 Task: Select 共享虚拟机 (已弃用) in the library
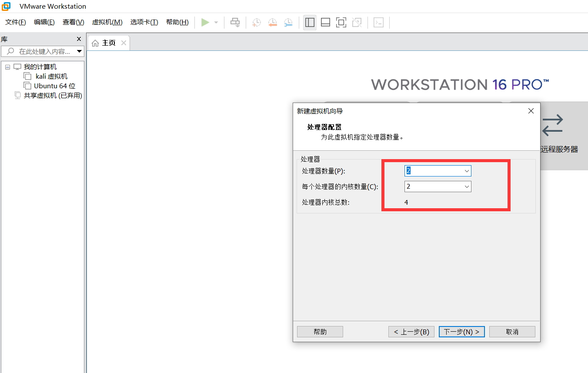[53, 96]
